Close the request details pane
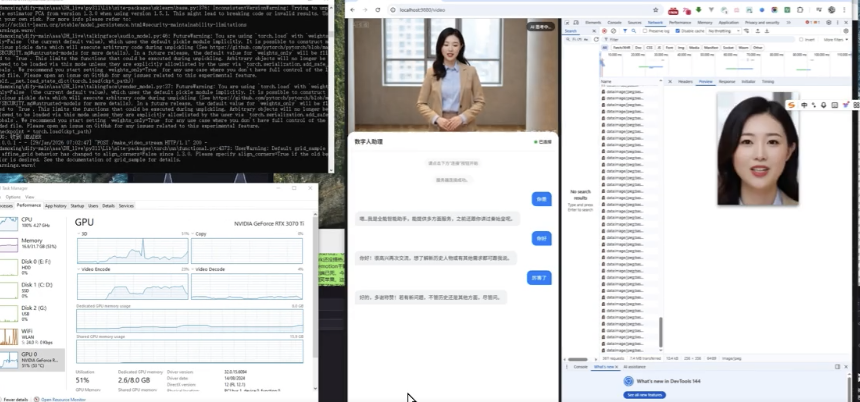The height and width of the screenshot is (402, 860). click(670, 81)
